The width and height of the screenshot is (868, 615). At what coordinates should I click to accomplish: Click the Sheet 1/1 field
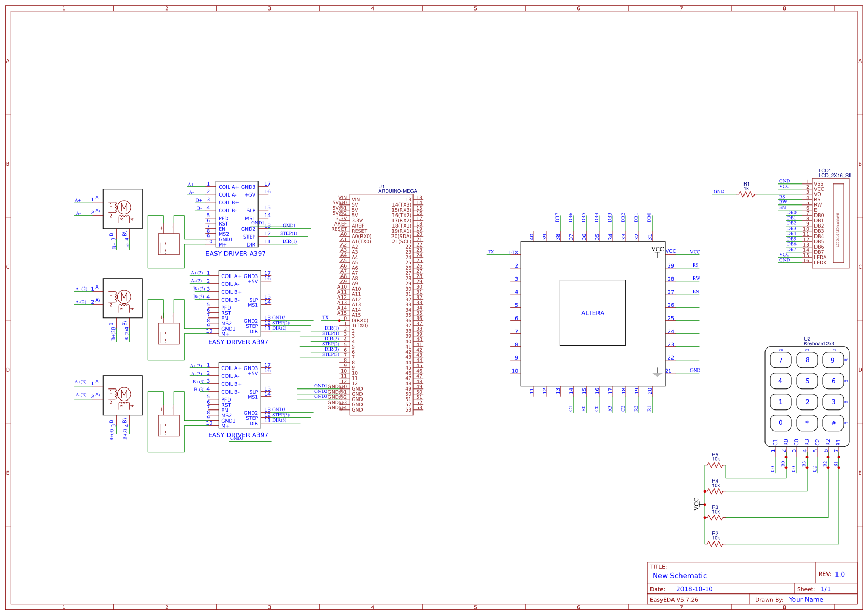click(826, 589)
